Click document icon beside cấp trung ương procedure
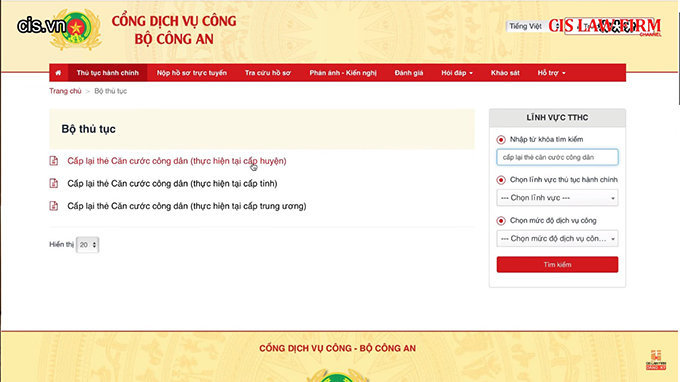 coord(54,206)
